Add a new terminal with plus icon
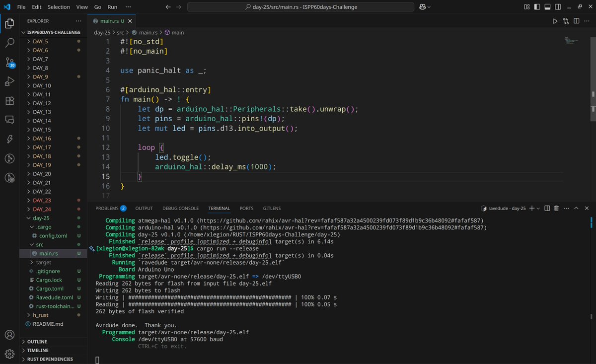 coord(531,209)
